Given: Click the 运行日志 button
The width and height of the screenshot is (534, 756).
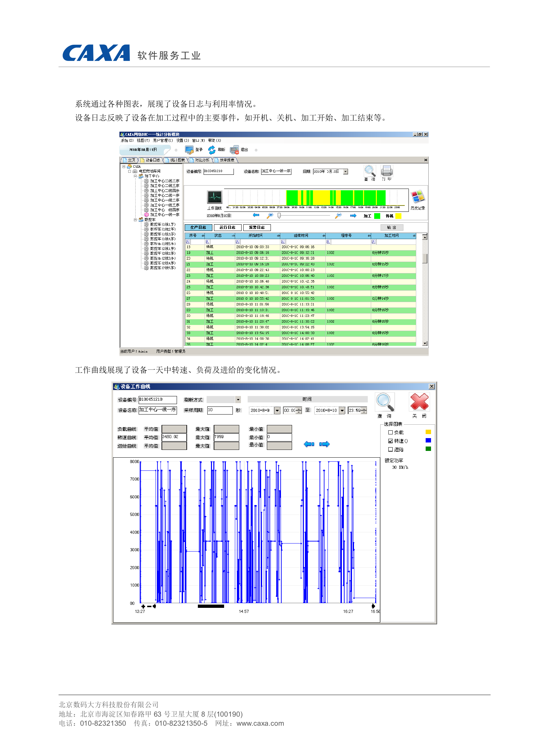Looking at the screenshot, I should pos(227,228).
